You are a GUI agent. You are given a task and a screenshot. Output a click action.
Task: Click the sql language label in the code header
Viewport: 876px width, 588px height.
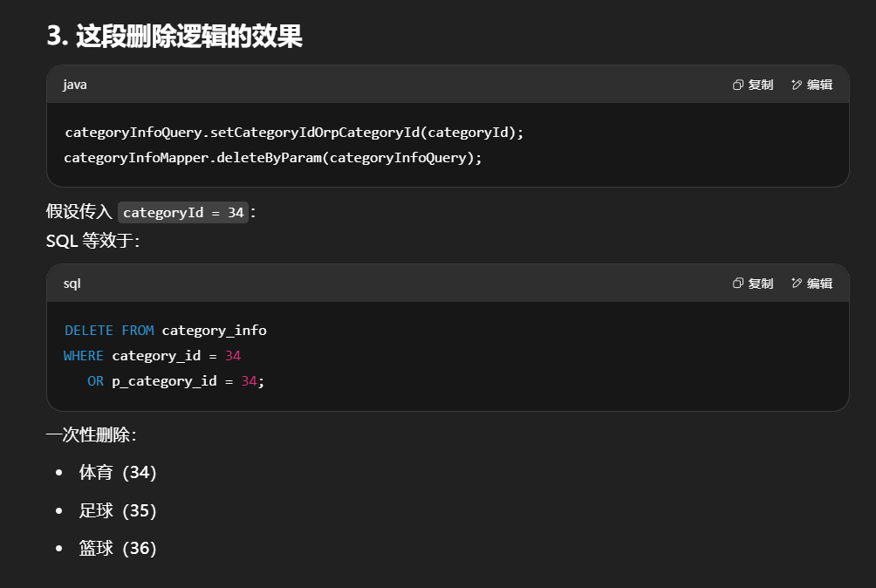pyautogui.click(x=72, y=284)
